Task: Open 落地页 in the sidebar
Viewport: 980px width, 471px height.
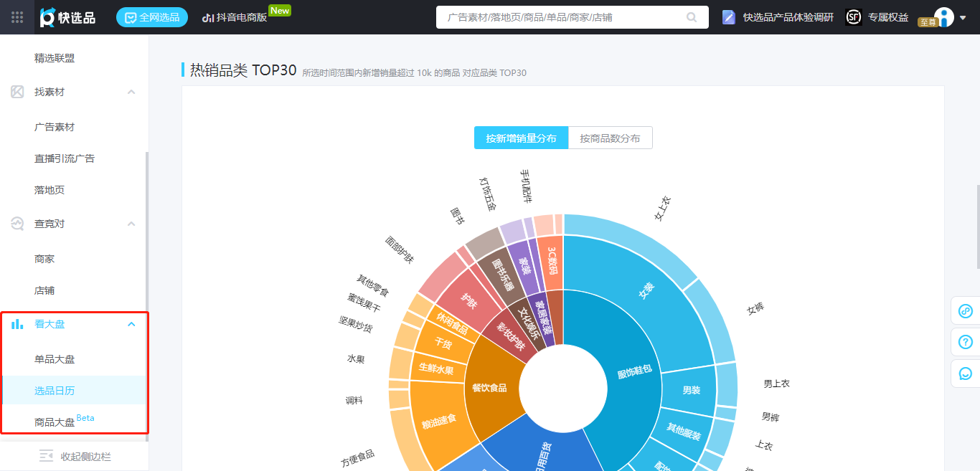Action: pyautogui.click(x=50, y=190)
